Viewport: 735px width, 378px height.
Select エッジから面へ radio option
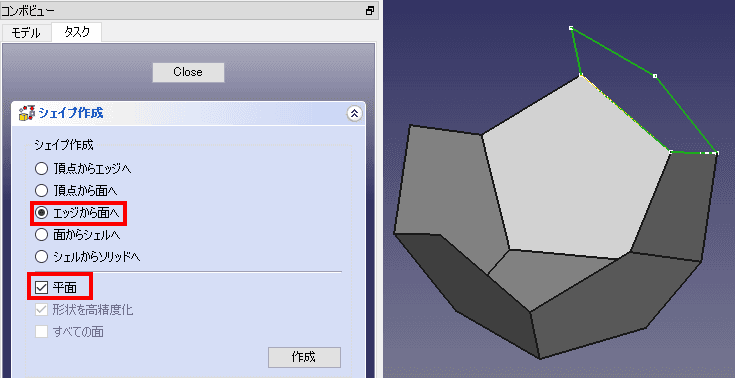tap(42, 213)
